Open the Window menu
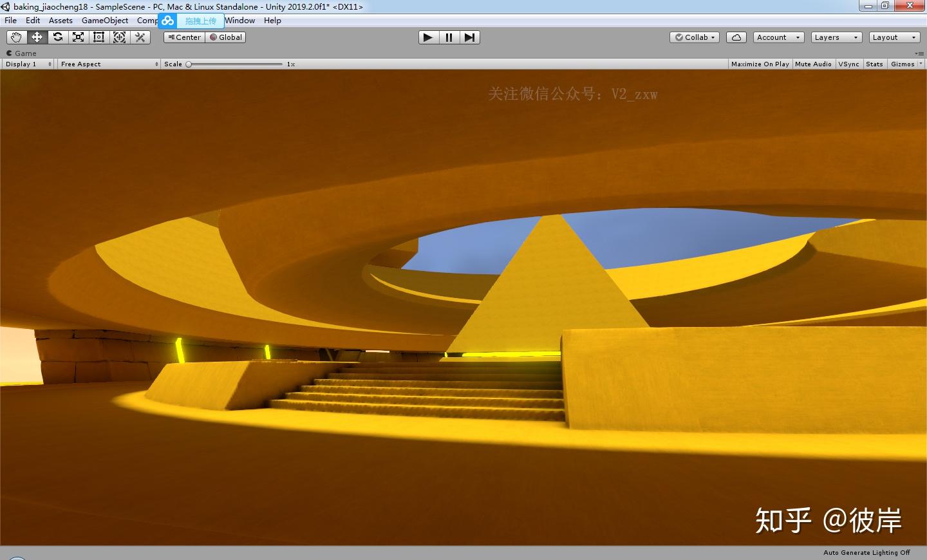Screen dimensions: 927x560 point(240,21)
